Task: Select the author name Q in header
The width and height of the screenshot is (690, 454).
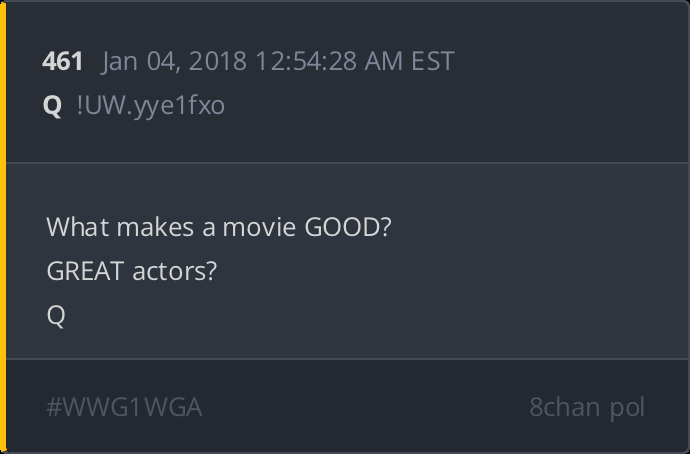Action: tap(52, 105)
